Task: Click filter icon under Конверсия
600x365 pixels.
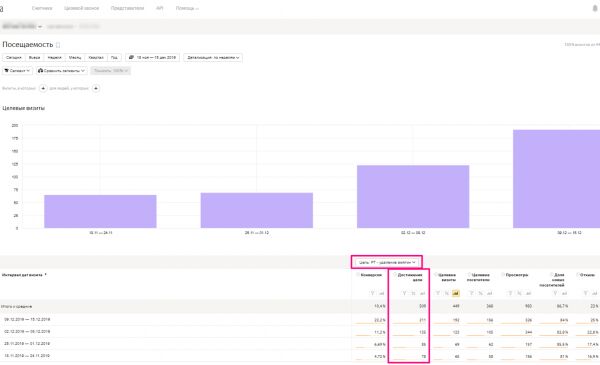Action: 372,293
